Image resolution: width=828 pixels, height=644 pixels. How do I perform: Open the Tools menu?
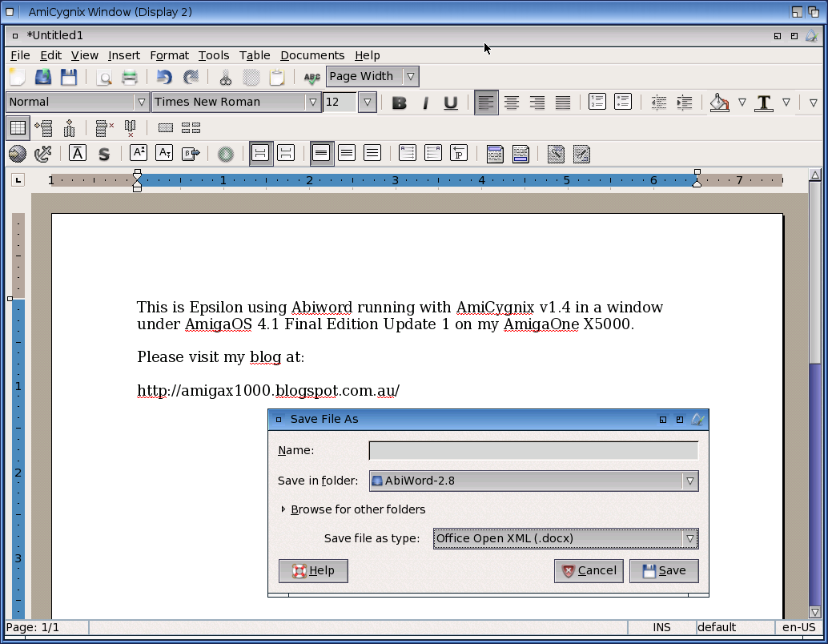213,55
